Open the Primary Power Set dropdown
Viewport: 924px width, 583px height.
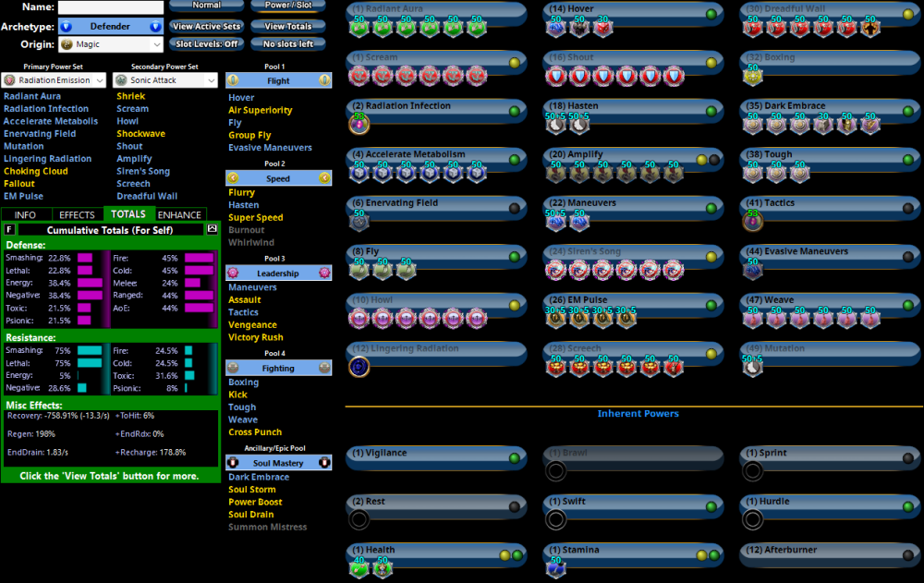pos(54,79)
